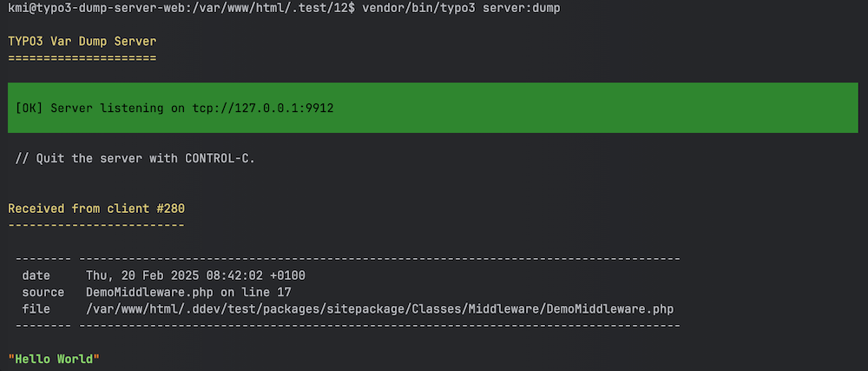This screenshot has height=371, width=868.
Task: Click the dashed underline below the client heading
Action: pos(96,224)
